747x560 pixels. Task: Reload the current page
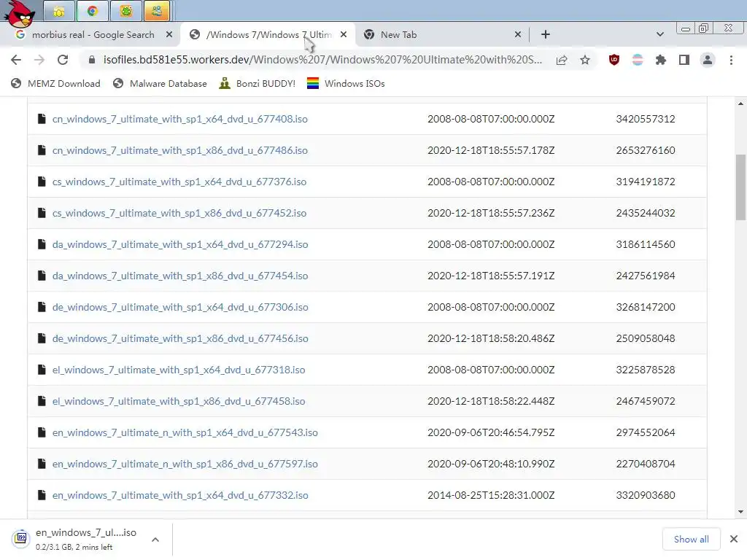(63, 60)
